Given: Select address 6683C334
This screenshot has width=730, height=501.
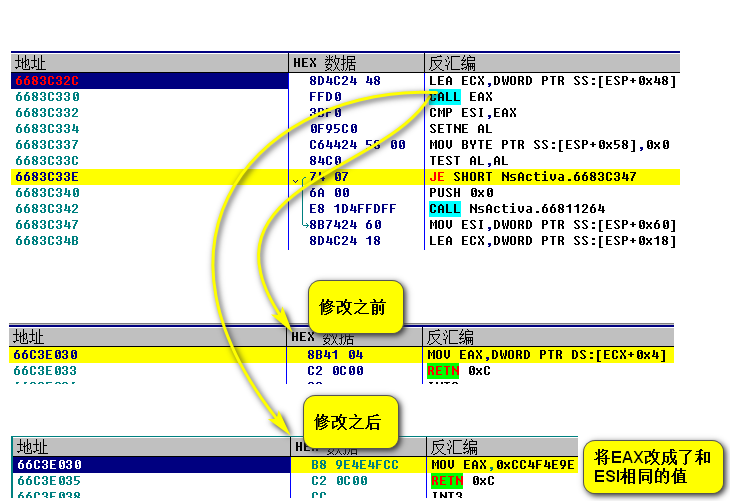Looking at the screenshot, I should click(x=47, y=129).
